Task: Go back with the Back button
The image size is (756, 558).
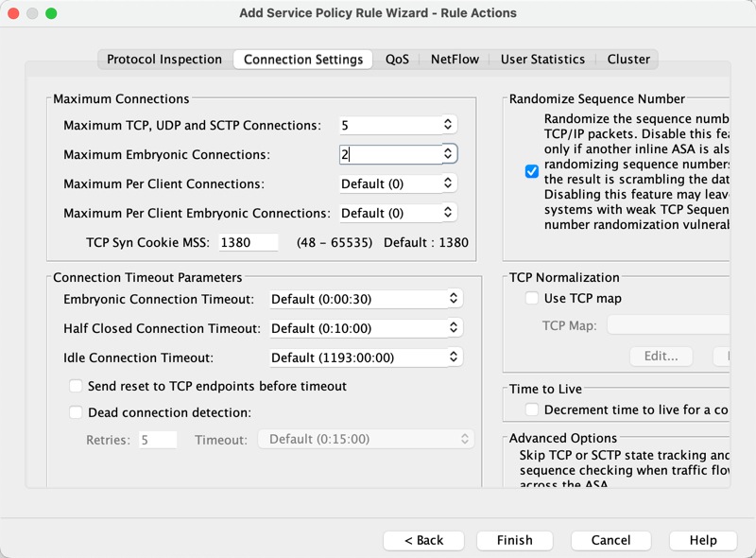Action: (423, 540)
